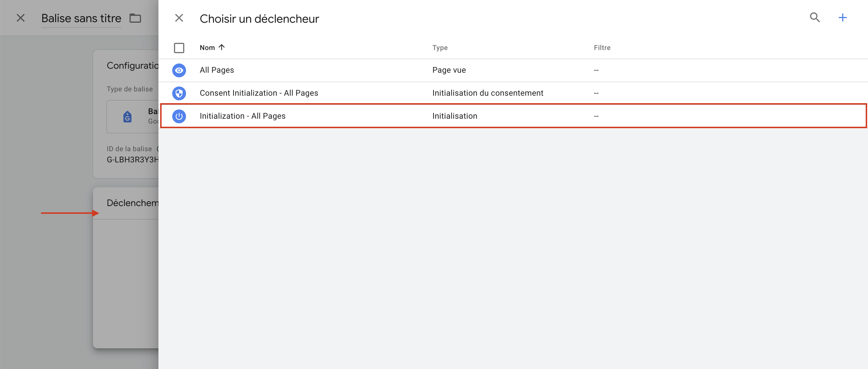Click the Balise sans titre title field
Viewport: 868px width, 369px height.
81,18
